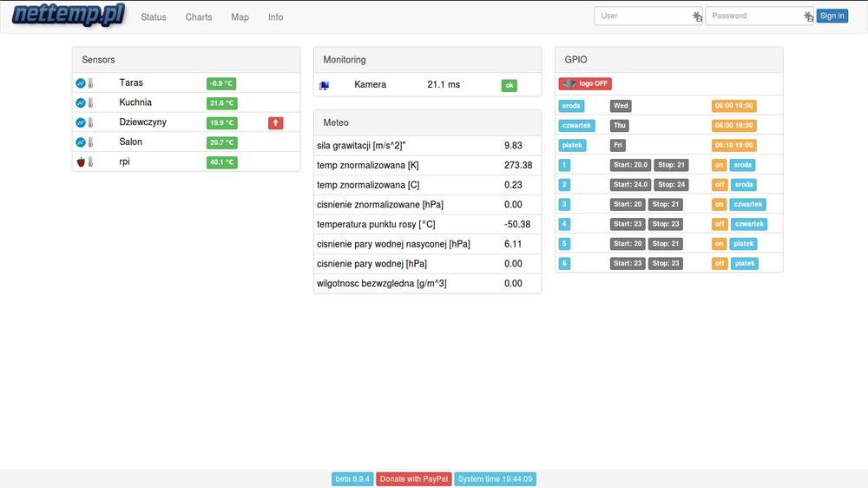
Task: Click the red logo OFF button
Action: point(585,83)
